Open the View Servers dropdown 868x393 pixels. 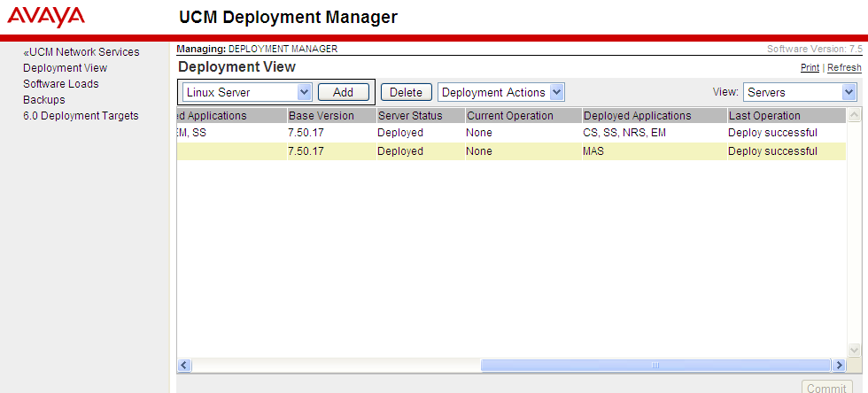849,92
